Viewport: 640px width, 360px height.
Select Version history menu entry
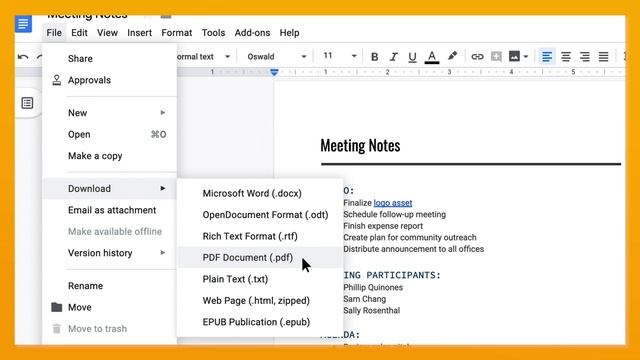tap(109, 253)
